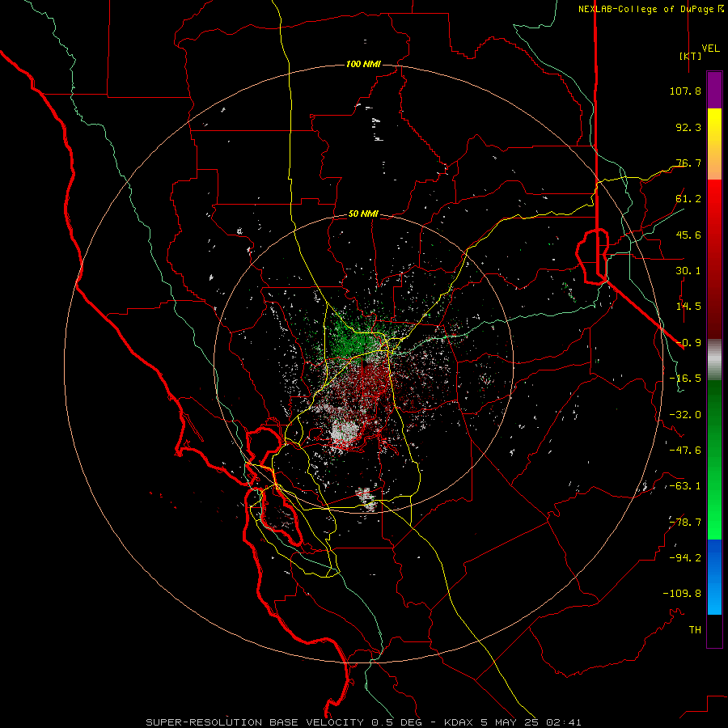Click the -94.2 velocity scale value

[x=685, y=557]
